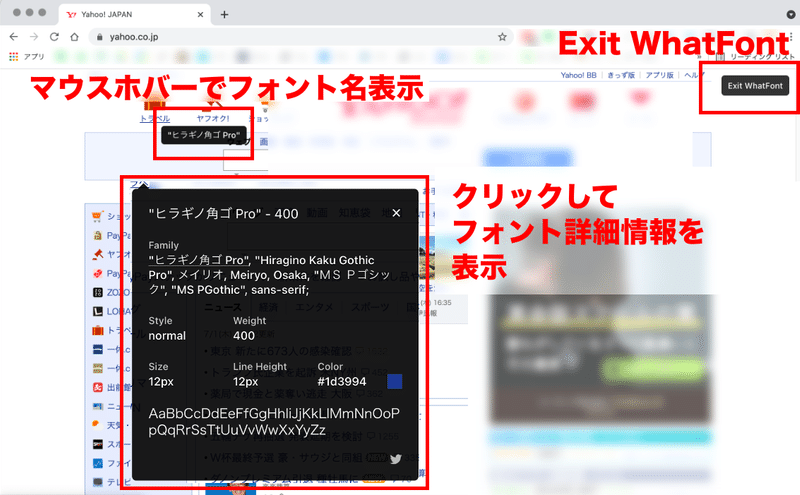
Task: Open the tab search arrow at top right
Action: pos(790,14)
